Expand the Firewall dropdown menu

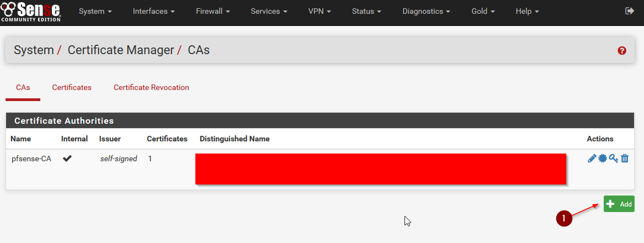213,12
